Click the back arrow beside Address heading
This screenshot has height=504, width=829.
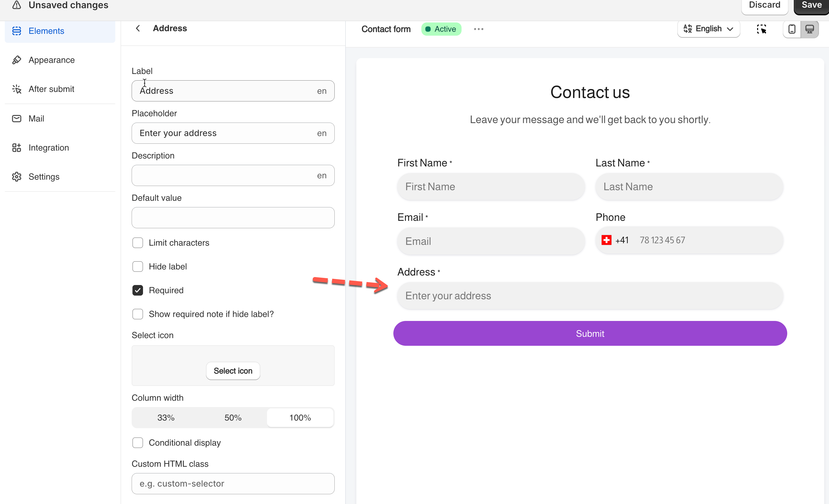pyautogui.click(x=138, y=28)
